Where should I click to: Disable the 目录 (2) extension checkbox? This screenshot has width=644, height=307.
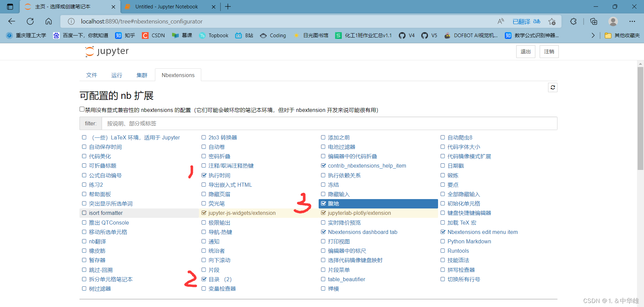pos(204,279)
